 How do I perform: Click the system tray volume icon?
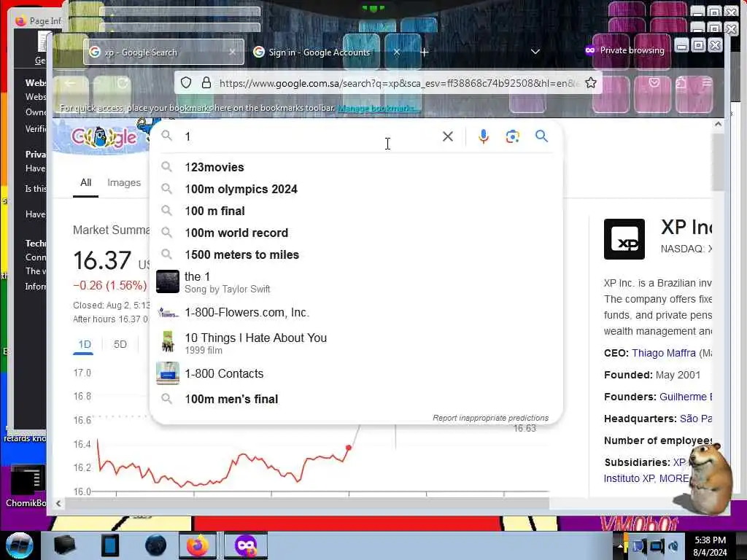pos(673,546)
